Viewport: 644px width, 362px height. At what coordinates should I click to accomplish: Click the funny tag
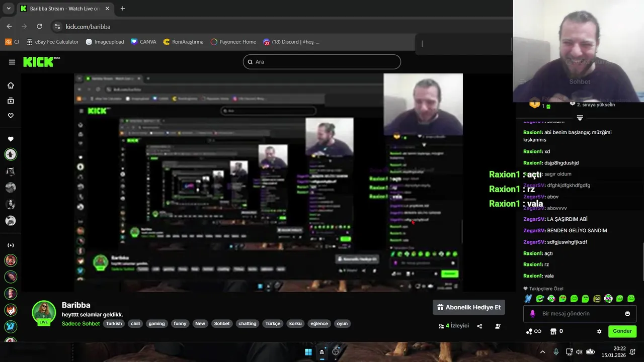(180, 324)
